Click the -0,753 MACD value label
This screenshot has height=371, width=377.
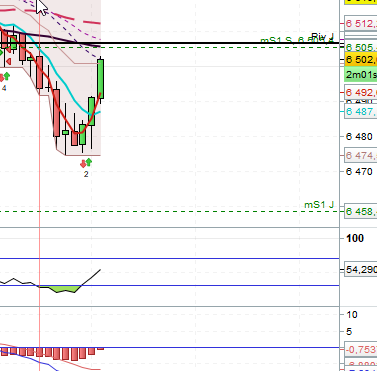(x=361, y=349)
